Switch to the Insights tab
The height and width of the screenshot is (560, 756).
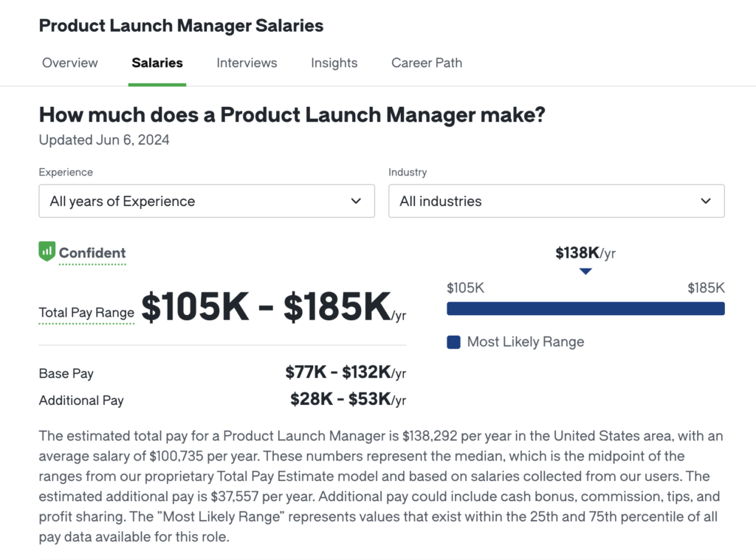334,63
